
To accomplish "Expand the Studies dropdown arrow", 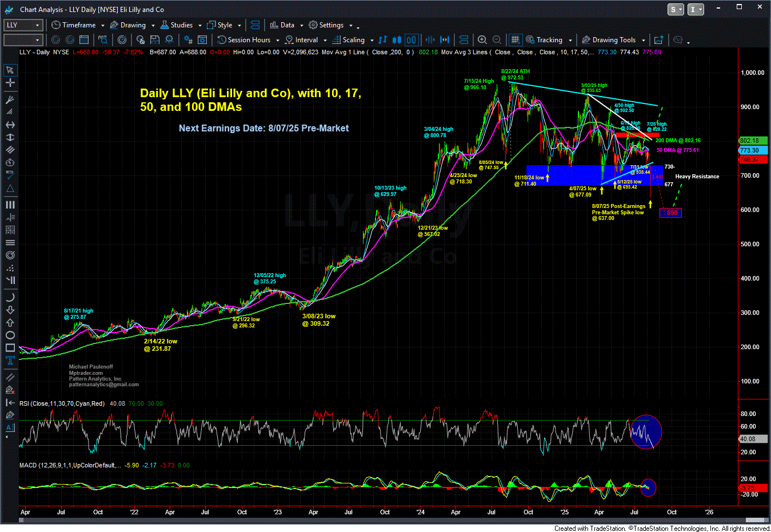I will [199, 25].
